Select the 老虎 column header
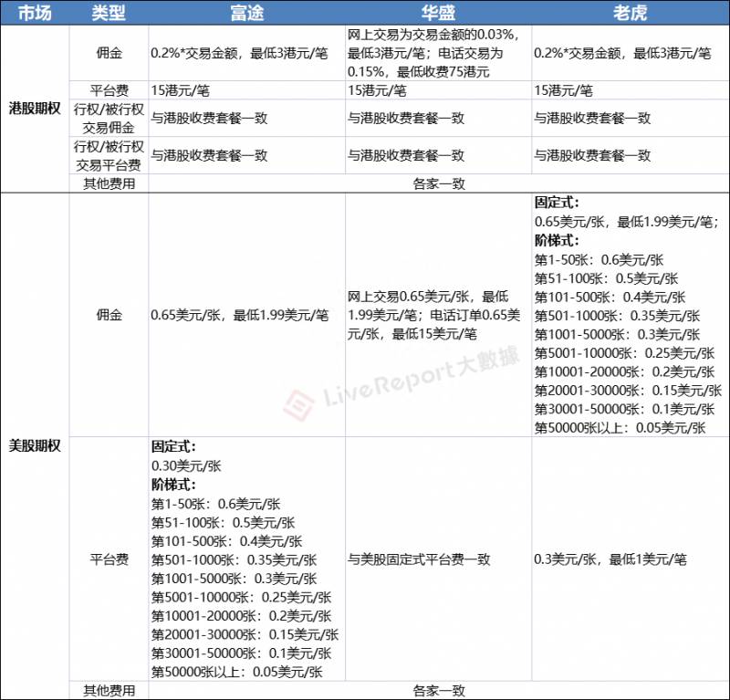 630,13
